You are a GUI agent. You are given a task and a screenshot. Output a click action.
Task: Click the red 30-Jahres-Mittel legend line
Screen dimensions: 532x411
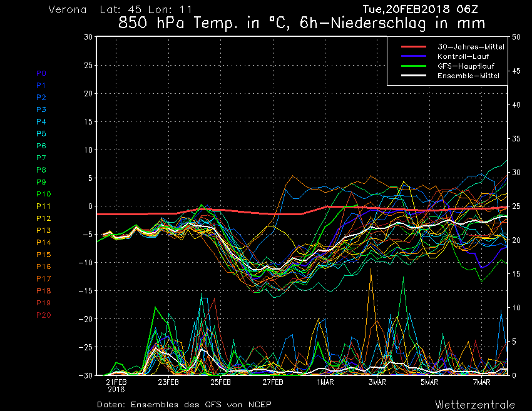[414, 46]
